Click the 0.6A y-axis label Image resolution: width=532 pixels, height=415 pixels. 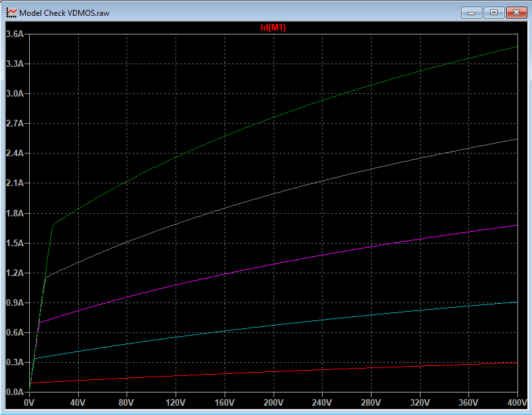pyautogui.click(x=15, y=333)
